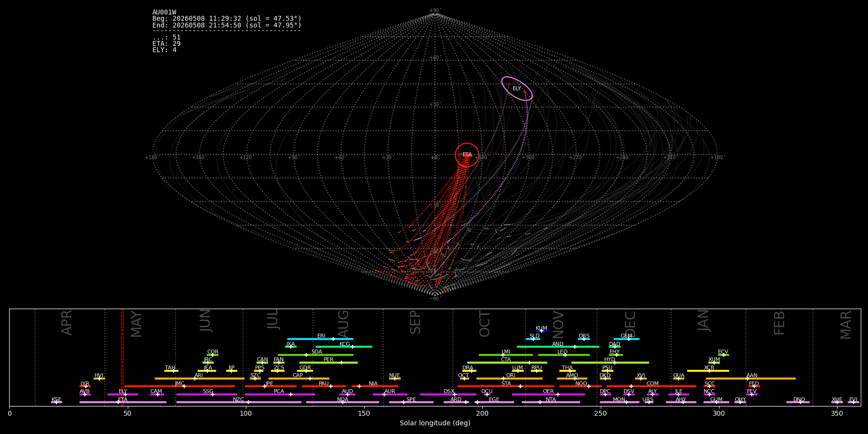Click the KUM shower marker
The height and width of the screenshot is (434, 868).
pyautogui.click(x=542, y=331)
